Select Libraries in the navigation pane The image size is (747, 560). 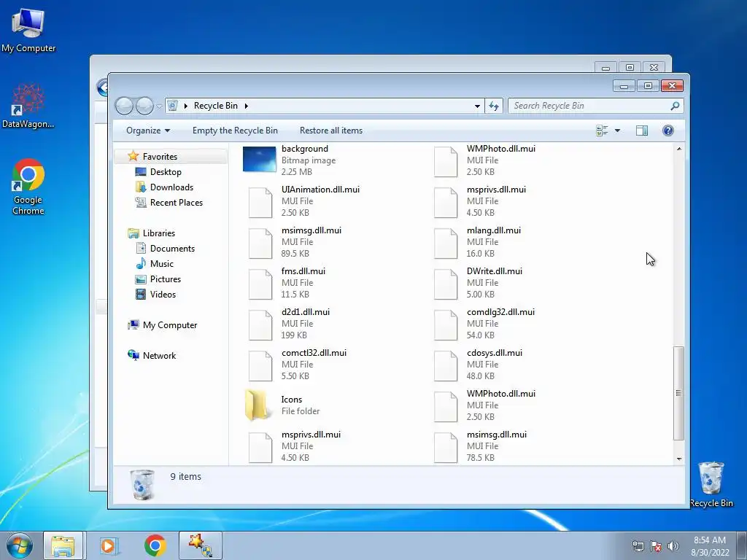pyautogui.click(x=158, y=233)
